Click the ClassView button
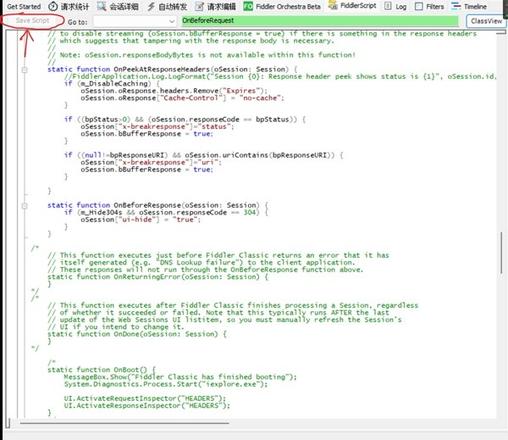 (x=486, y=21)
